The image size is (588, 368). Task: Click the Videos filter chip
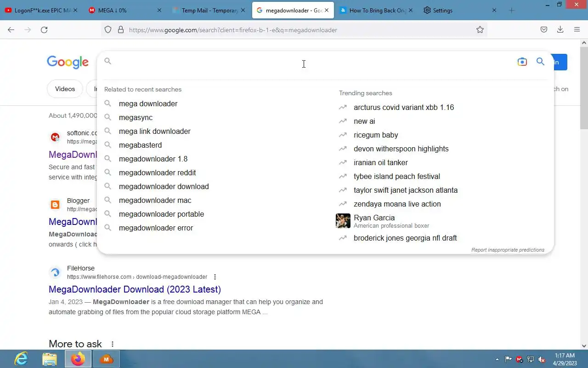tap(65, 89)
